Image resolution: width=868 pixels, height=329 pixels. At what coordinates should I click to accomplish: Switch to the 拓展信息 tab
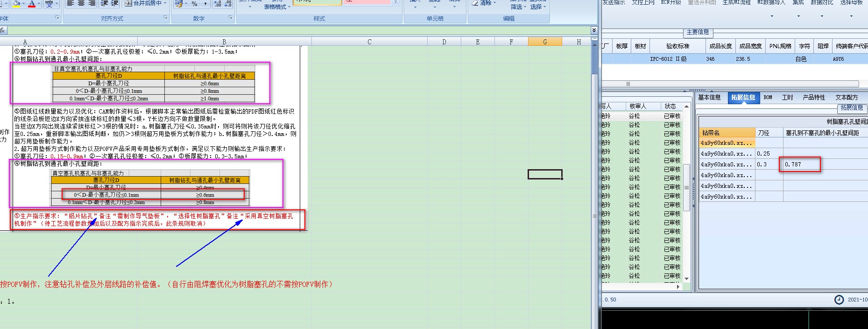pyautogui.click(x=743, y=98)
